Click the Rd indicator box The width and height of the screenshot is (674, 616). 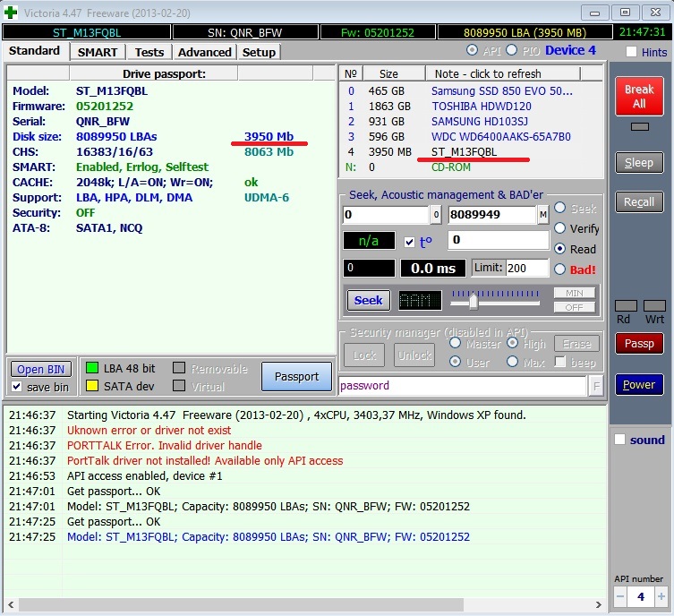point(626,305)
